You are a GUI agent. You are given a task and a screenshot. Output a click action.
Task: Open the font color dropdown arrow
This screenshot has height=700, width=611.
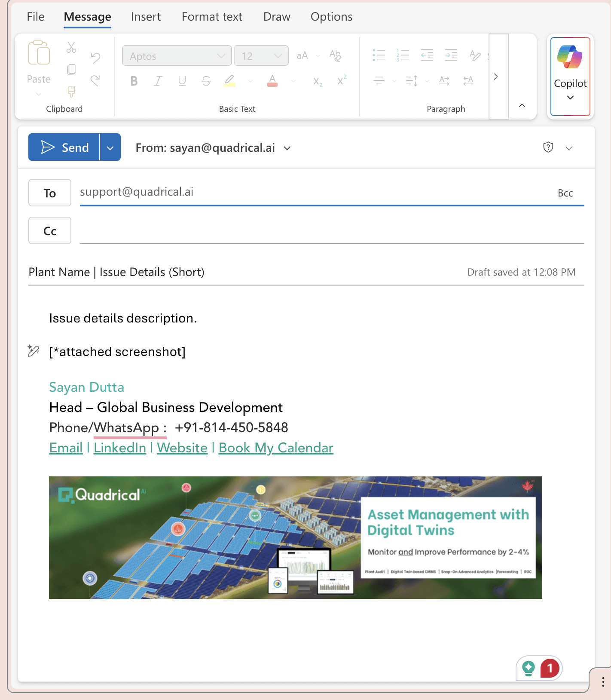coord(293,81)
